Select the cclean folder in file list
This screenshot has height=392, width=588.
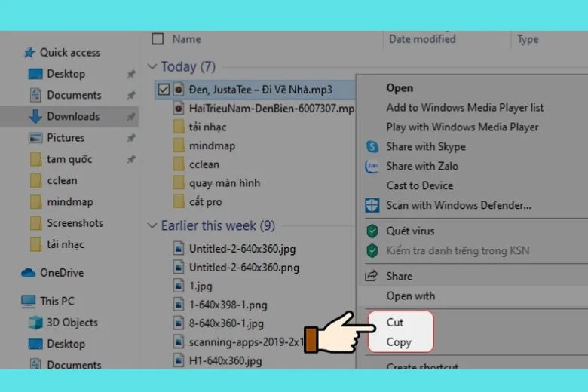click(x=204, y=164)
